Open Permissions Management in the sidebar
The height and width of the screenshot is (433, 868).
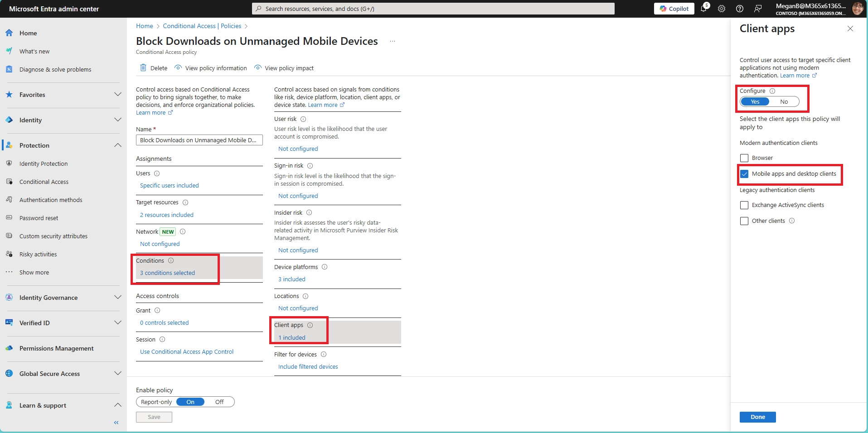pyautogui.click(x=57, y=348)
